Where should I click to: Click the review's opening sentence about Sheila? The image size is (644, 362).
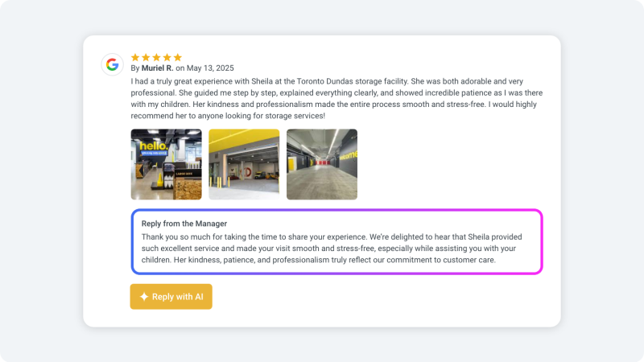322,80
